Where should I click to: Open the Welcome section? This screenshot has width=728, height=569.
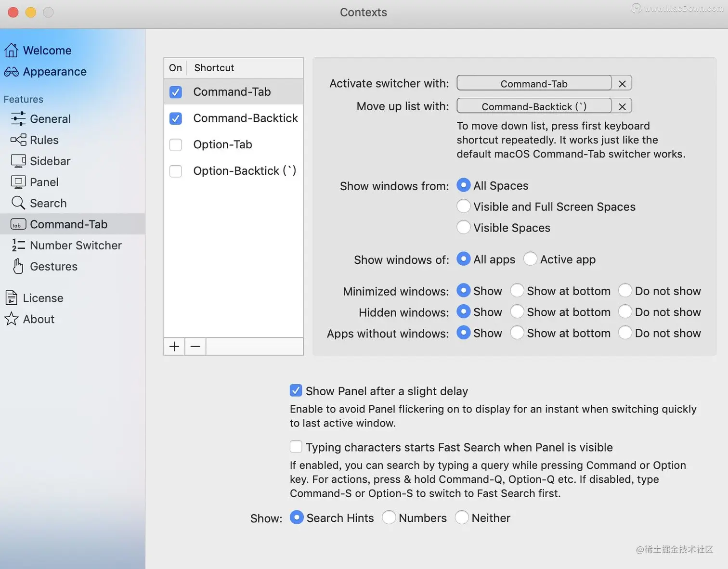tap(47, 51)
